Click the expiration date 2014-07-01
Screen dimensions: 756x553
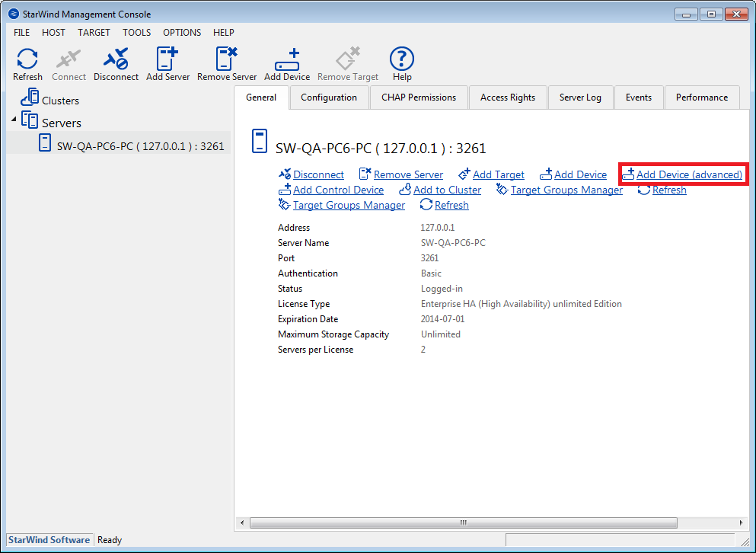(442, 319)
